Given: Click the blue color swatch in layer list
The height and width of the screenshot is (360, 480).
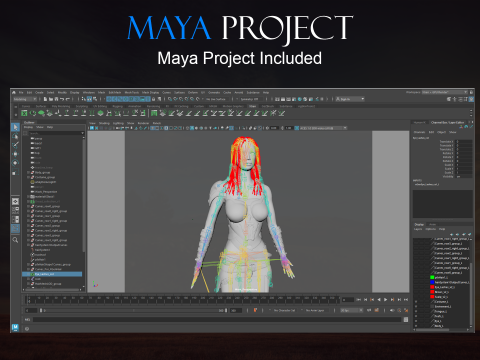Looking at the screenshot, I should [432, 282].
